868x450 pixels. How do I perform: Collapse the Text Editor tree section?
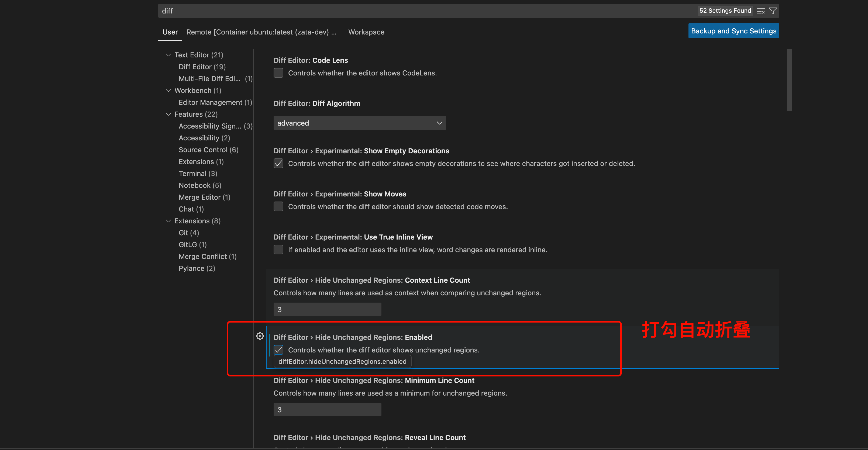168,55
